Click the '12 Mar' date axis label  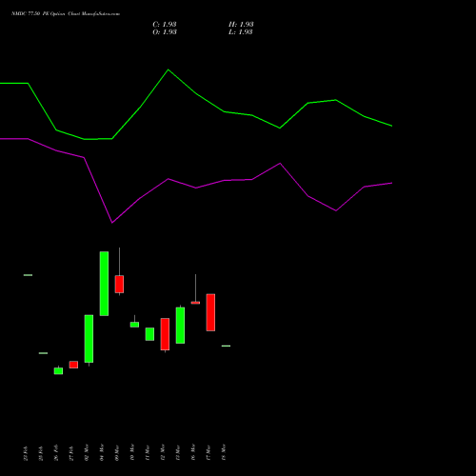click(163, 452)
